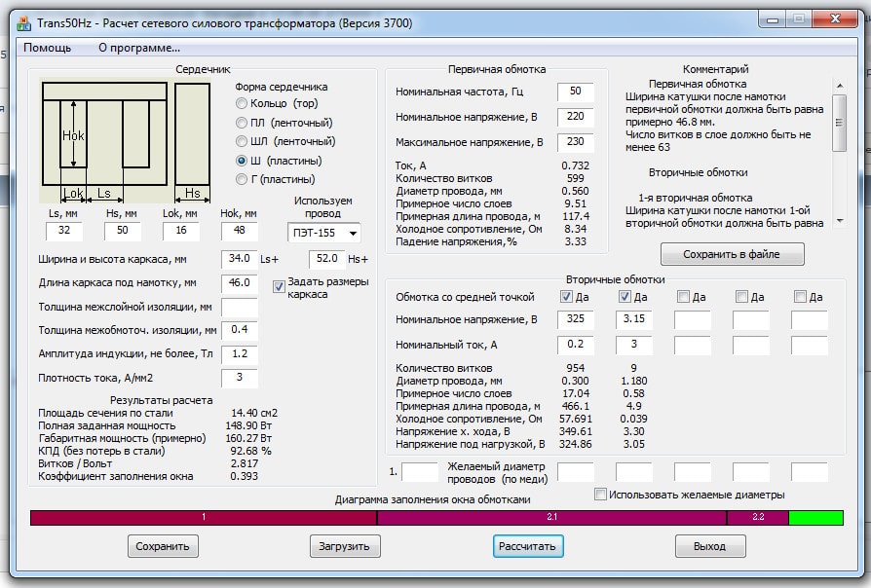Image resolution: width=871 pixels, height=588 pixels.
Task: Open the О программе... menu
Action: 139,48
